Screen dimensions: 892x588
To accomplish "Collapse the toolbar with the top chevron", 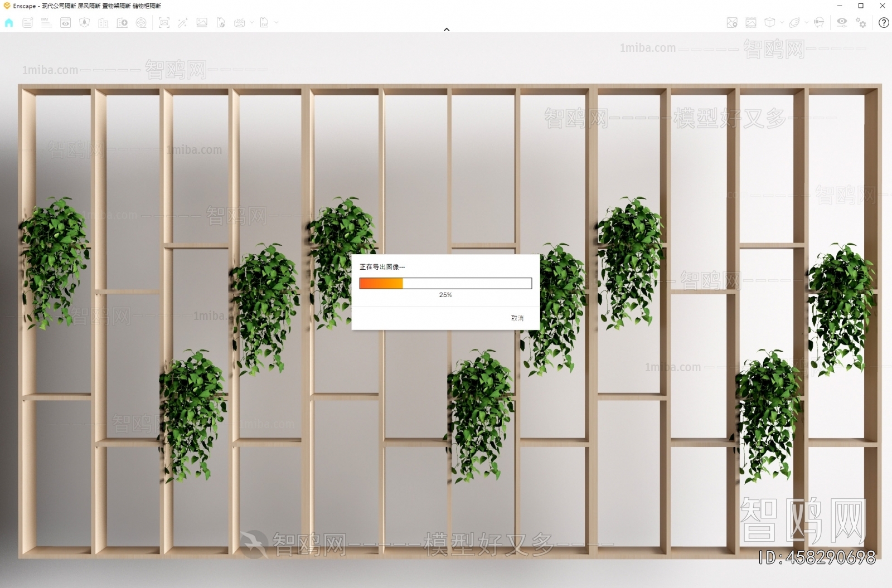I will coord(446,29).
